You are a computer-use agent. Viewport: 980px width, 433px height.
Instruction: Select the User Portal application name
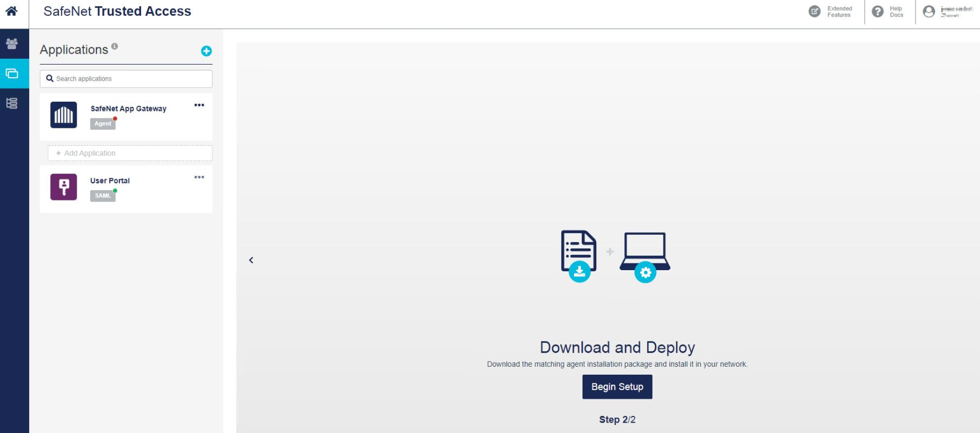(110, 181)
